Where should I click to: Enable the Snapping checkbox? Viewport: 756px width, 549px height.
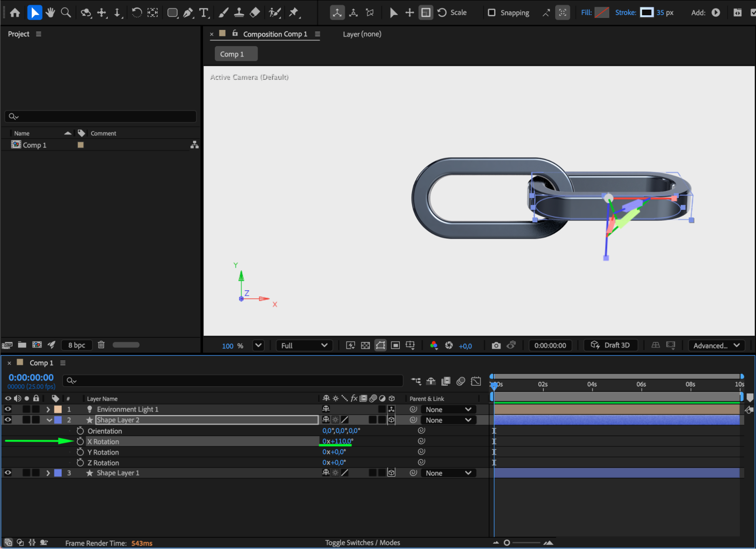coord(491,12)
